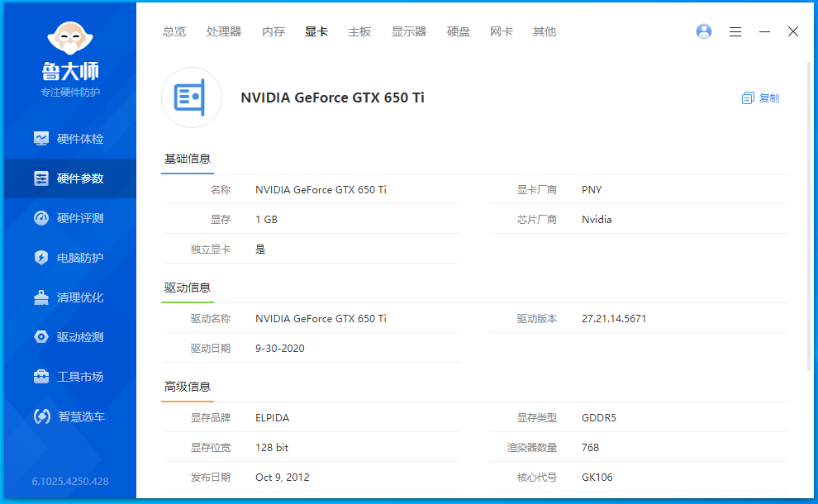Switch to the 处理器 tab
Viewport: 818px width, 504px height.
click(x=224, y=32)
